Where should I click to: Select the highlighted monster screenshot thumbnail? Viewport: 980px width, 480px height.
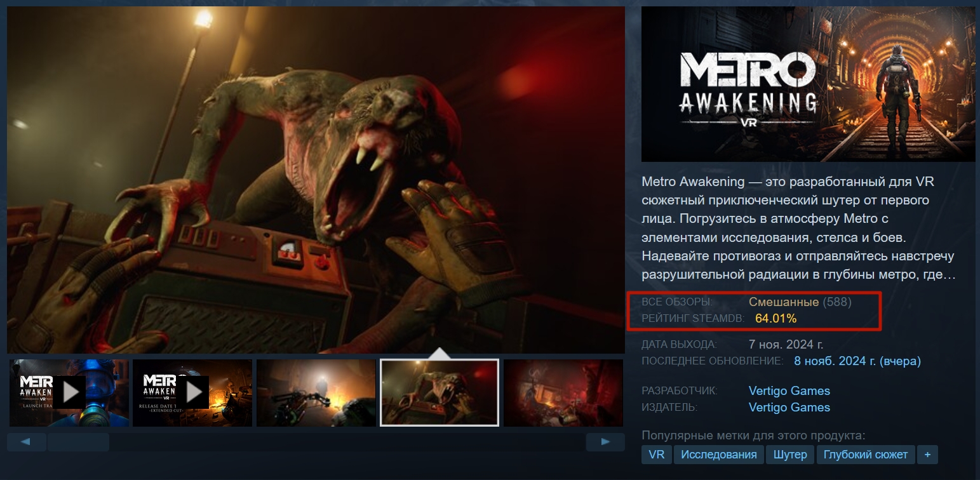440,393
